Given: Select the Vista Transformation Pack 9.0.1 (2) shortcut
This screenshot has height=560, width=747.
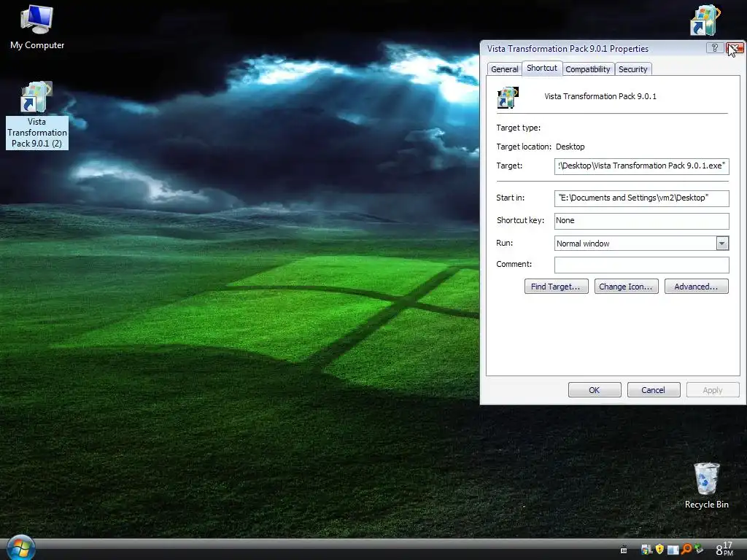Looking at the screenshot, I should (37, 115).
